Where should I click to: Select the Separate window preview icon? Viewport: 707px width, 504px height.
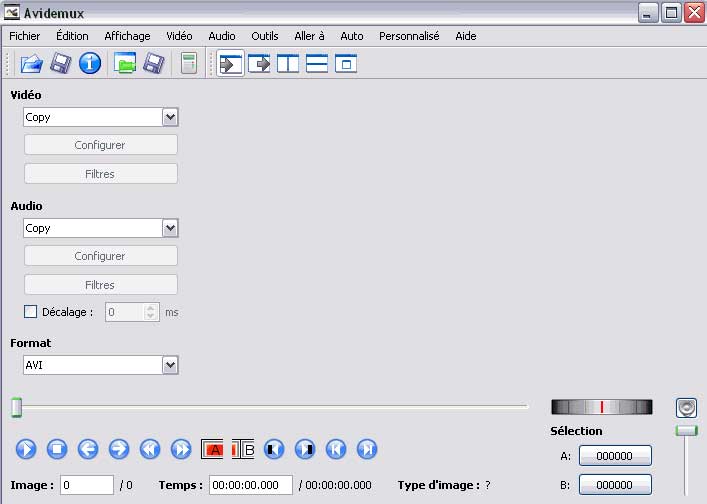[346, 64]
